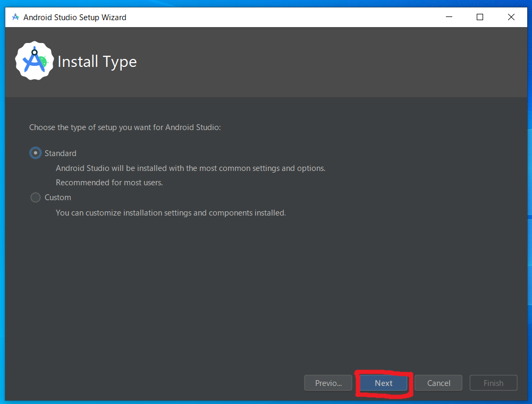Screen dimensions: 532x404
Task: Click 'Android Studio will be installed' description
Action: pyautogui.click(x=190, y=168)
